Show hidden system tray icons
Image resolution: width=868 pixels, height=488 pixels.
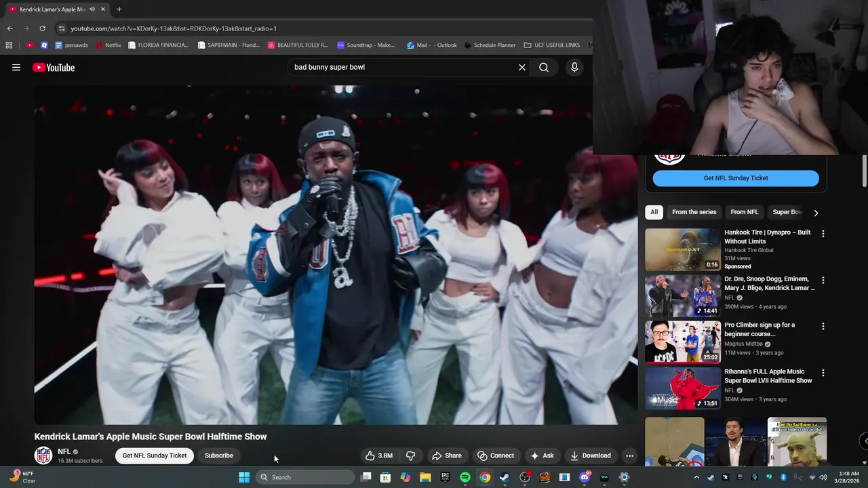pos(696,477)
